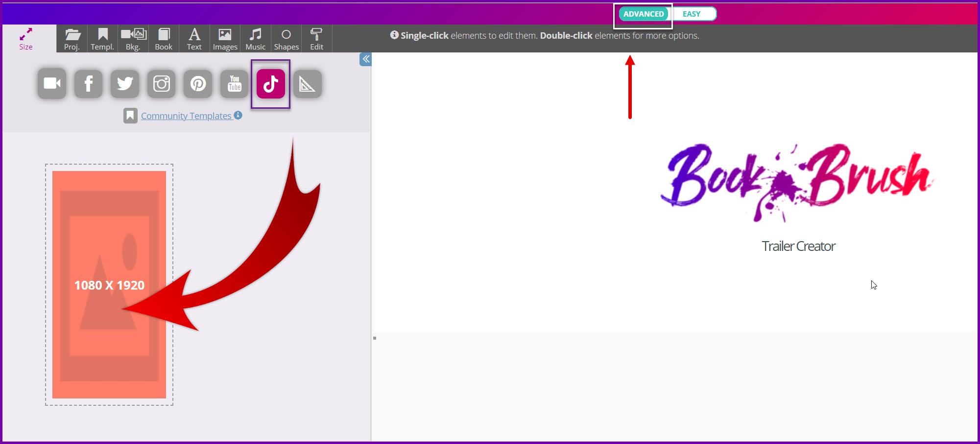This screenshot has width=980, height=444.
Task: Open the Templ. templates tab
Action: [102, 39]
